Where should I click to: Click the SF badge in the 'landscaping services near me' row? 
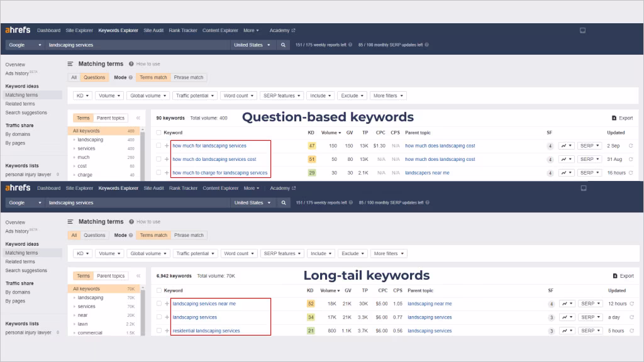coord(551,304)
